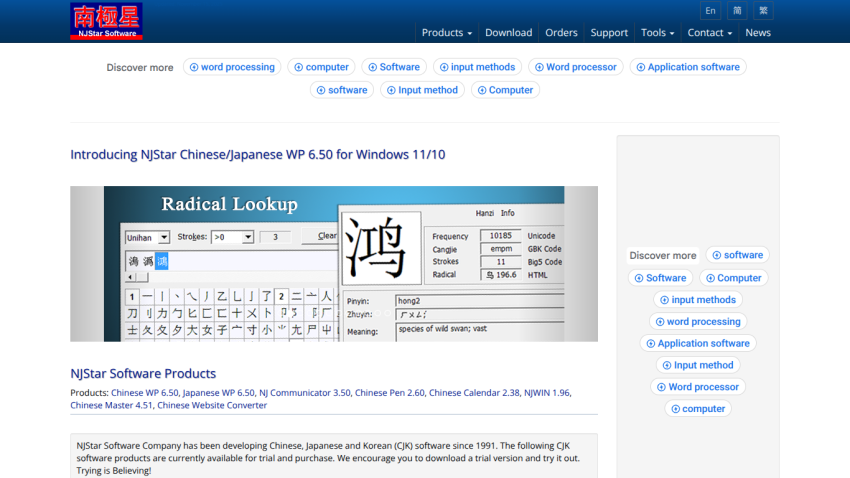The height and width of the screenshot is (478, 850).
Task: Go to the Orders page
Action: (561, 33)
